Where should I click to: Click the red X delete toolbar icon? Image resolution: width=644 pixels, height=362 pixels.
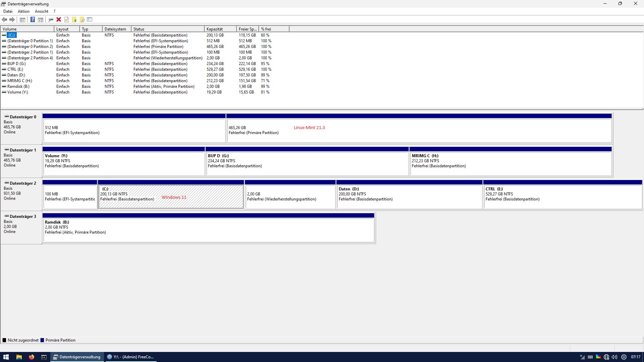[x=59, y=19]
